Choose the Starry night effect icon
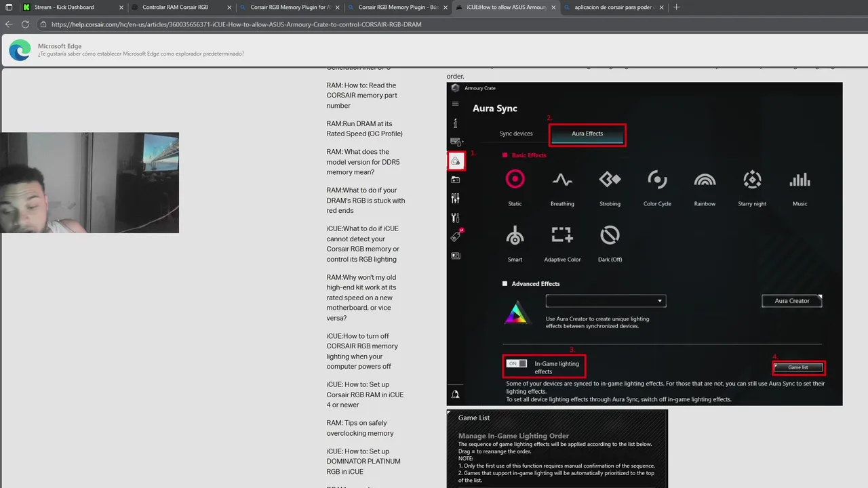 [752, 179]
